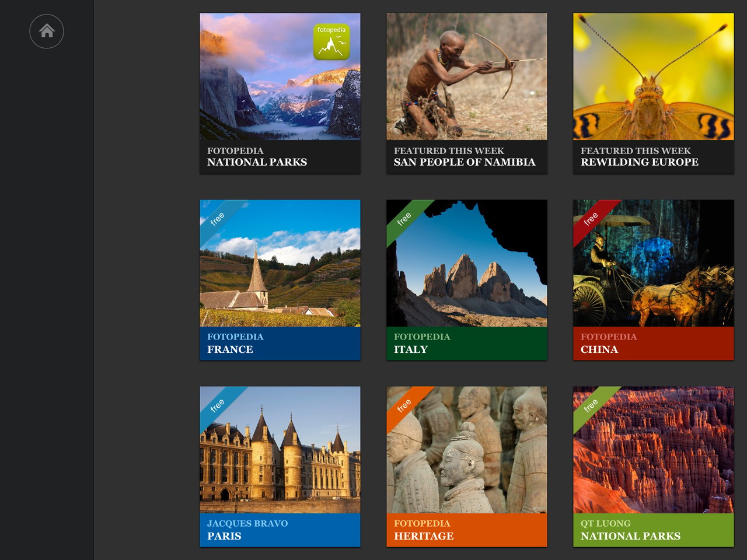This screenshot has width=747, height=560.
Task: Open the San bushman archer photo
Action: (x=467, y=76)
